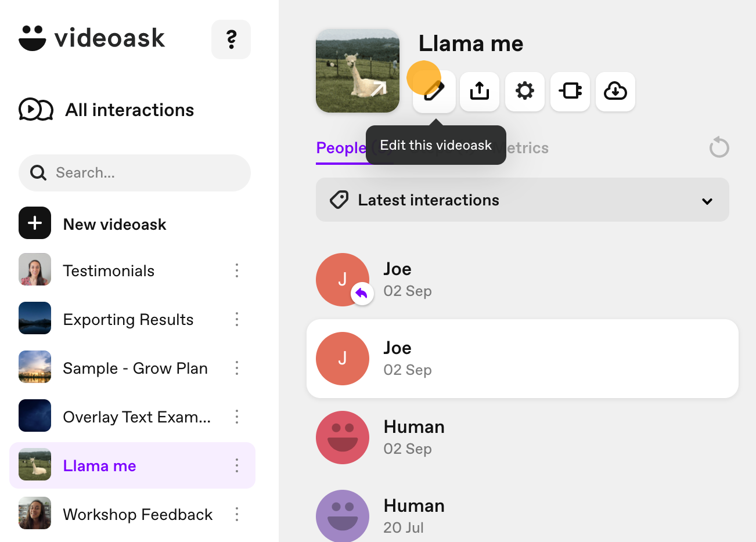Click the magnifier search icon
Image resolution: width=756 pixels, height=542 pixels.
click(38, 173)
